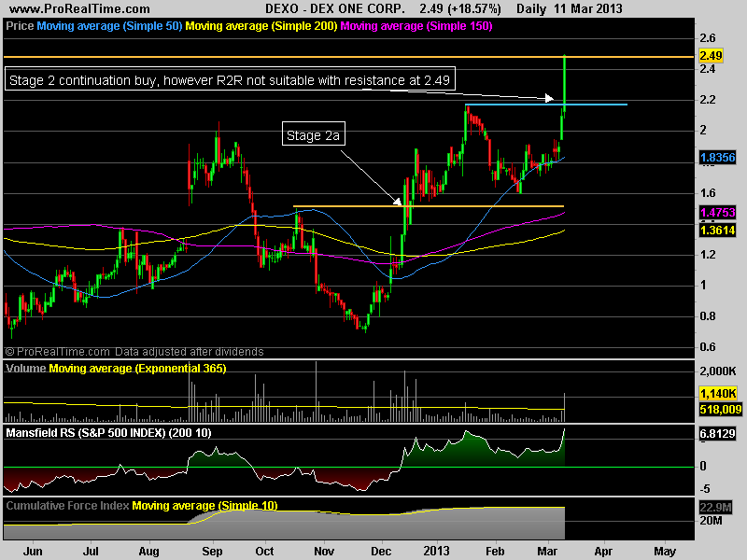Click the Aug label on time axis
The width and height of the screenshot is (747, 560).
pyautogui.click(x=148, y=551)
